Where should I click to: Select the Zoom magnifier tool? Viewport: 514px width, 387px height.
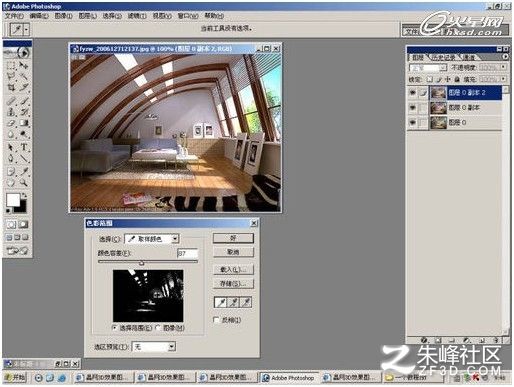pos(23,183)
